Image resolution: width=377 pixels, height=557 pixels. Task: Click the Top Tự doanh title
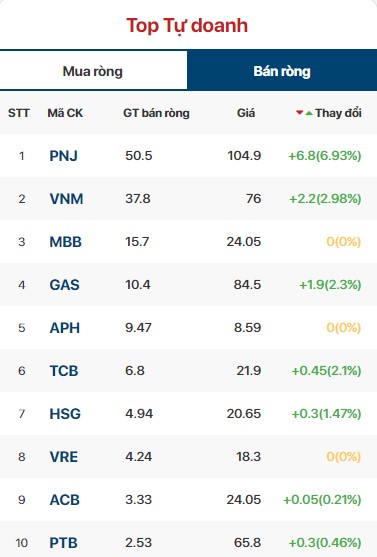coord(187,26)
